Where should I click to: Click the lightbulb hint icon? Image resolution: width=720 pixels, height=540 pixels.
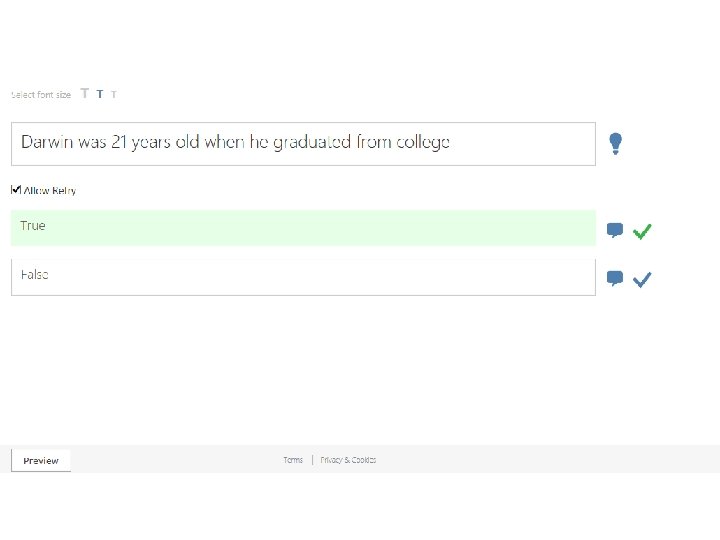pyautogui.click(x=616, y=144)
